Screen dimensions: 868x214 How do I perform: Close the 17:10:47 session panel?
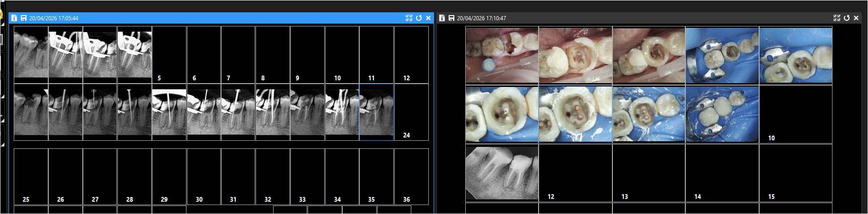tap(856, 18)
